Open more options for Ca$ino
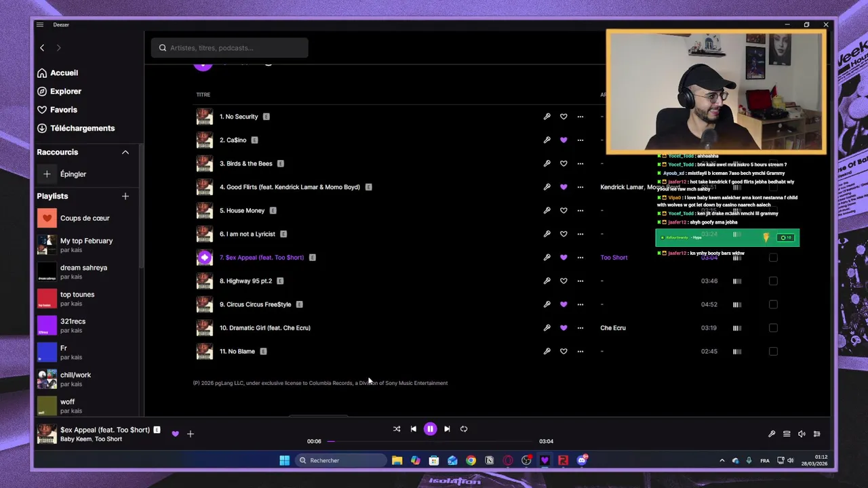 (580, 140)
